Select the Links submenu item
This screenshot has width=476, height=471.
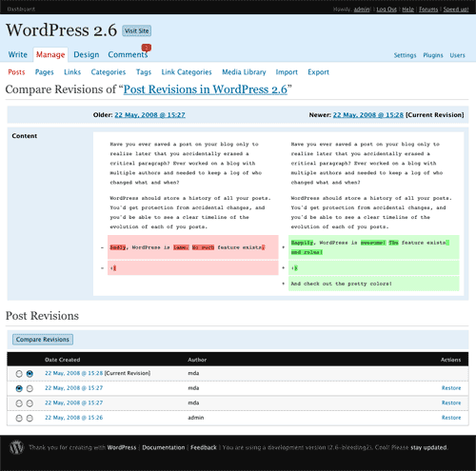pos(72,72)
